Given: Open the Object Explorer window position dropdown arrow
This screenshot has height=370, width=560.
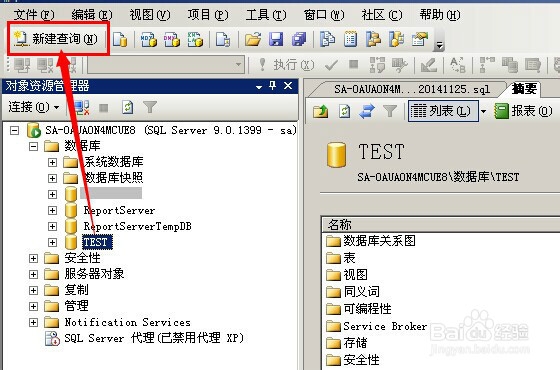Looking at the screenshot, I should pyautogui.click(x=259, y=87).
